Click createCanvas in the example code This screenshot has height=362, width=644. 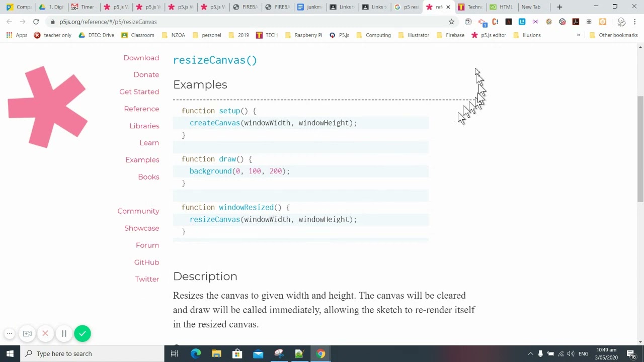click(x=215, y=123)
